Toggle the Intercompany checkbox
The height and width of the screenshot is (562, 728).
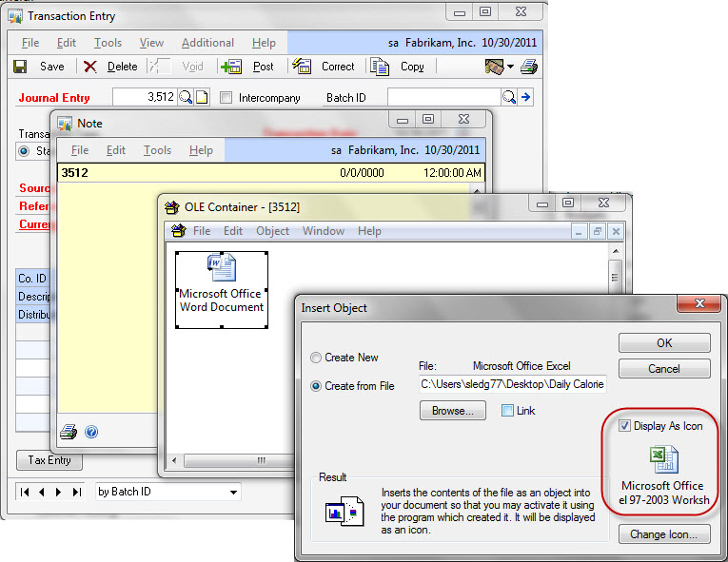[x=226, y=97]
